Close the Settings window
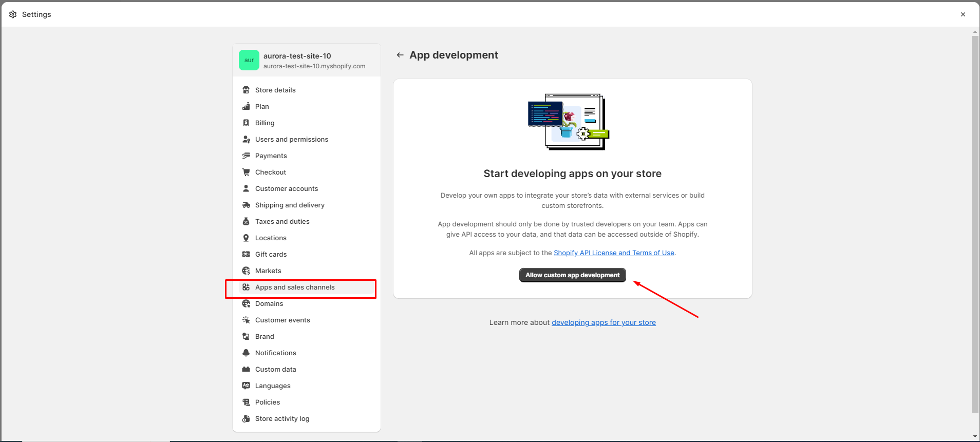Image resolution: width=980 pixels, height=442 pixels. point(963,14)
